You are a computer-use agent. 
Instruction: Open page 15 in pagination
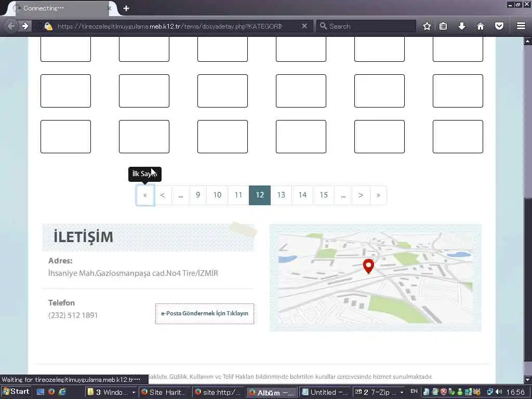[x=324, y=195]
